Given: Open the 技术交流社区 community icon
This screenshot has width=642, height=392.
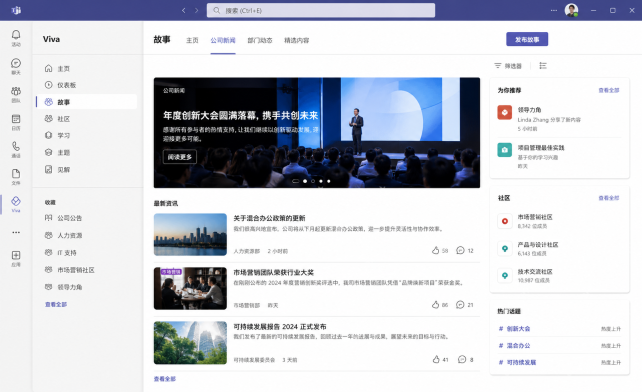Looking at the screenshot, I should click(x=504, y=276).
